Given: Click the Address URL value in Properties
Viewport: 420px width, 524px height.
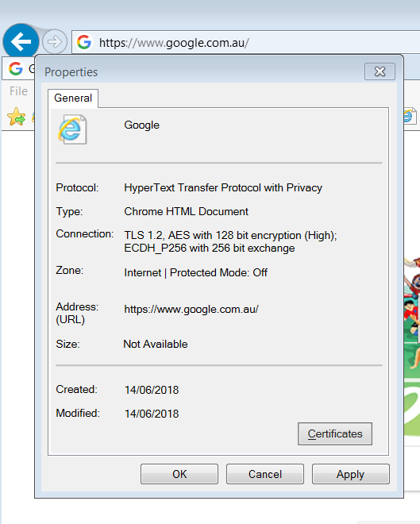Looking at the screenshot, I should click(191, 310).
